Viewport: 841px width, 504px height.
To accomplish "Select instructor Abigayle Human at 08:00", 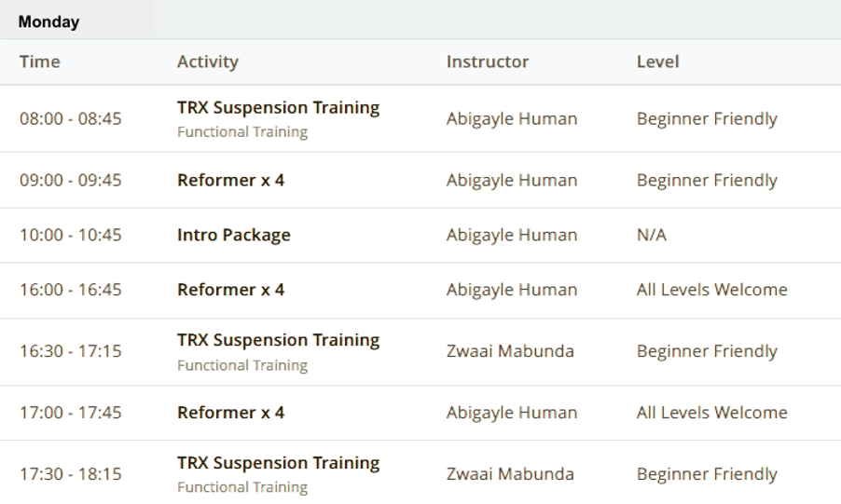I will [x=512, y=118].
